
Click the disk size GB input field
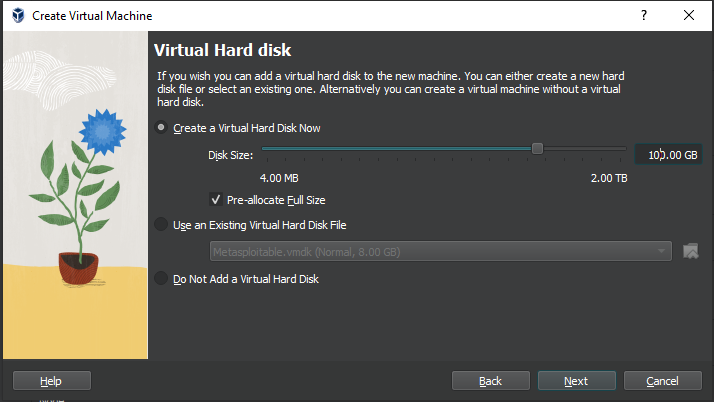point(670,154)
